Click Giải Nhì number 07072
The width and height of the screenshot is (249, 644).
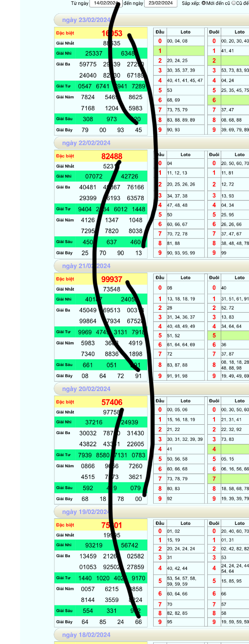pos(94,176)
